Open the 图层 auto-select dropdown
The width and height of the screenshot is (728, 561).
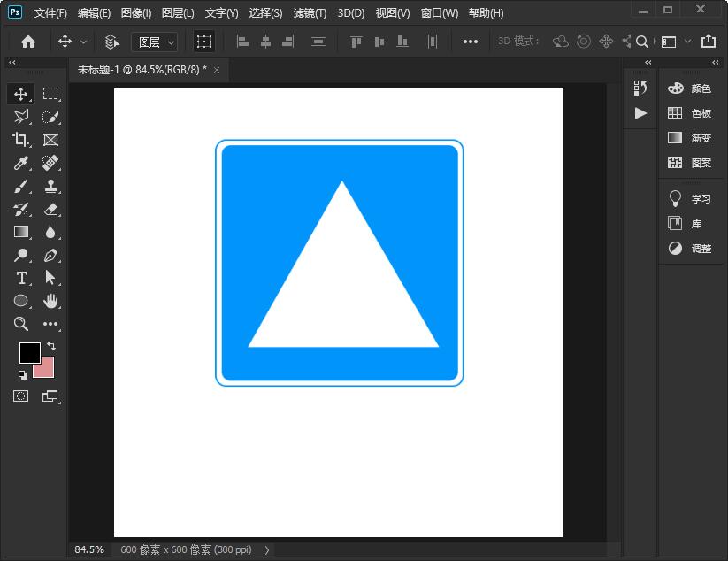154,42
